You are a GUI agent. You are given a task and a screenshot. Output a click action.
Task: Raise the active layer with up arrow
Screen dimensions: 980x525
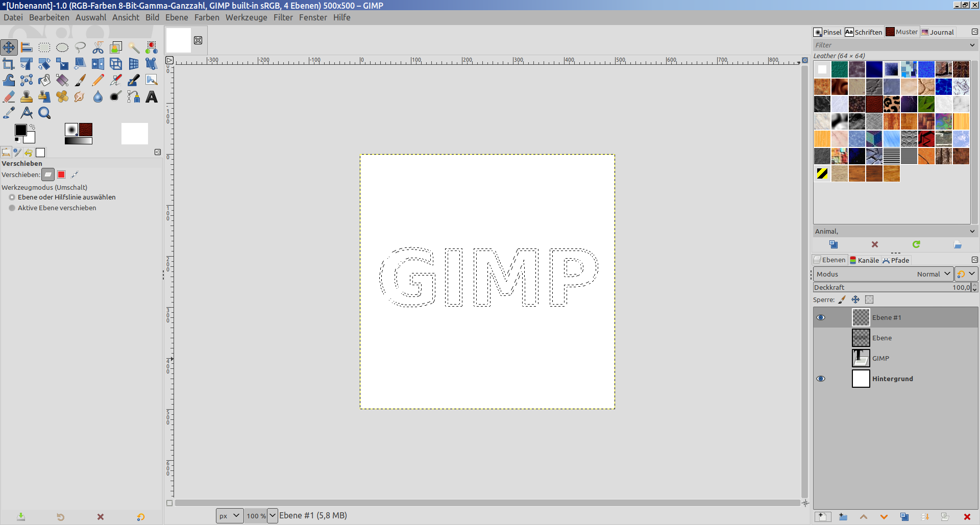(x=864, y=517)
